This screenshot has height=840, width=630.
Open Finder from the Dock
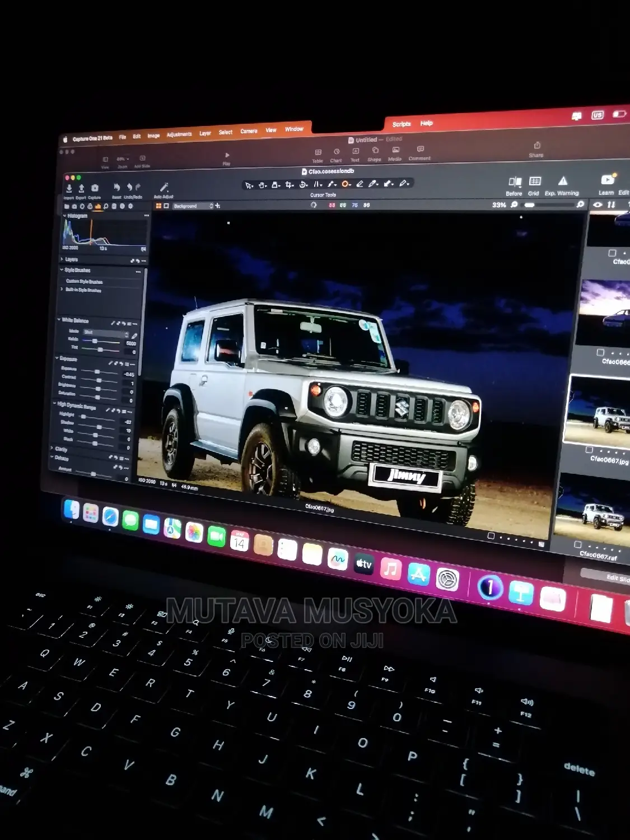(x=72, y=509)
